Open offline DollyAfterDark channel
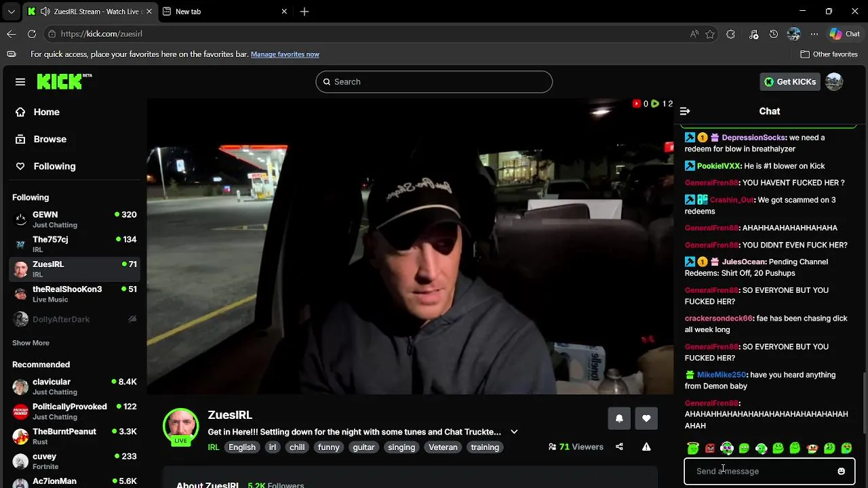The height and width of the screenshot is (488, 868). click(75, 319)
